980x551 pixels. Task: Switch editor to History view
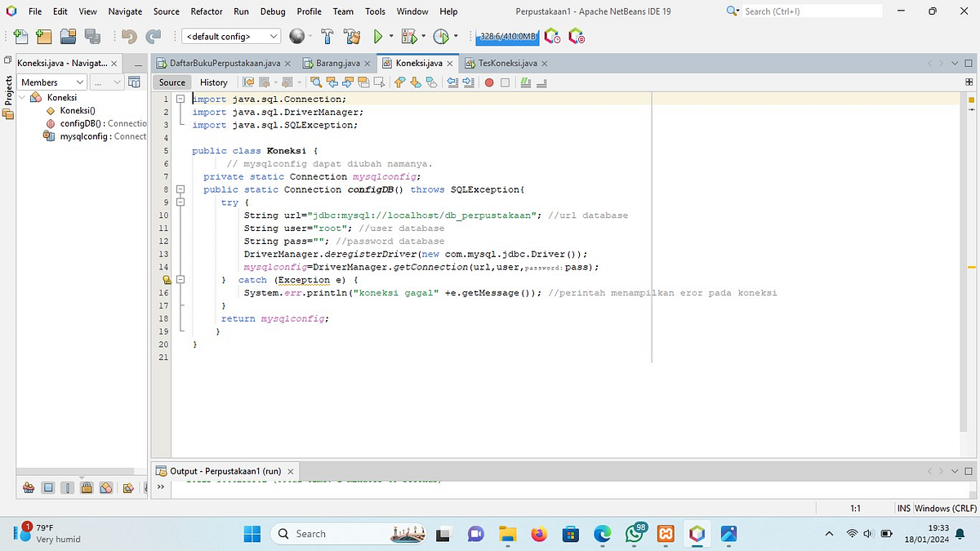(214, 82)
